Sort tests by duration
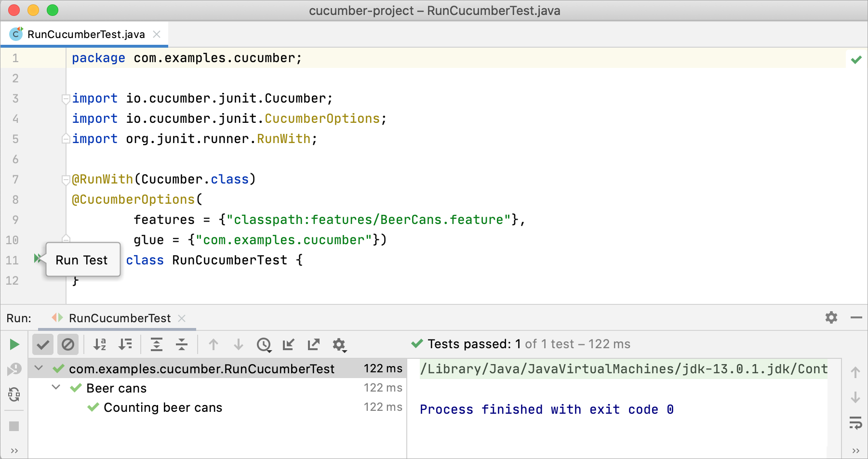The image size is (868, 459). 125,344
